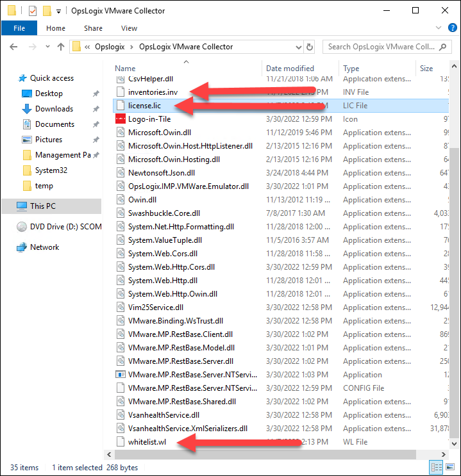The width and height of the screenshot is (461, 476).
Task: Select System.Net.Http.Formatting.dll
Action: pyautogui.click(x=181, y=227)
